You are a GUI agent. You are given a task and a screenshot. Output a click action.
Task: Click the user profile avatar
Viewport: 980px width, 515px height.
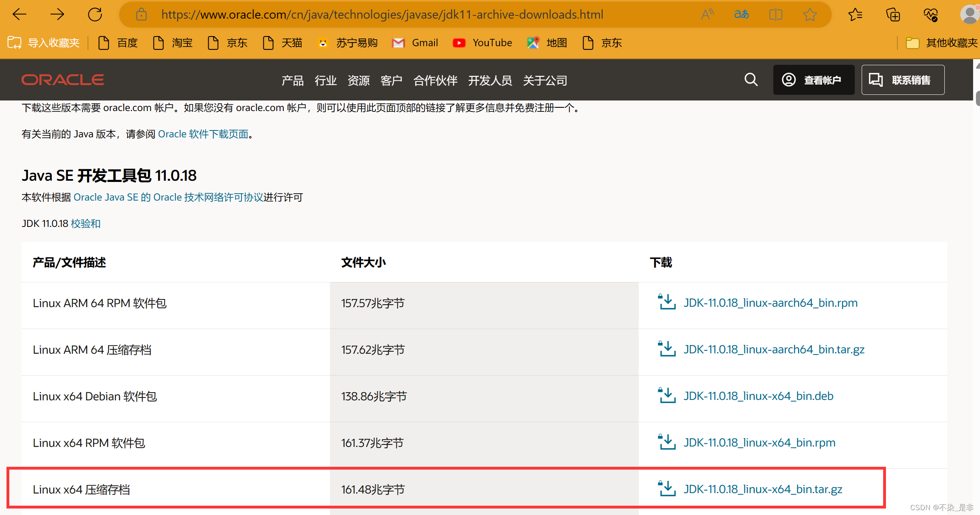coord(969,15)
